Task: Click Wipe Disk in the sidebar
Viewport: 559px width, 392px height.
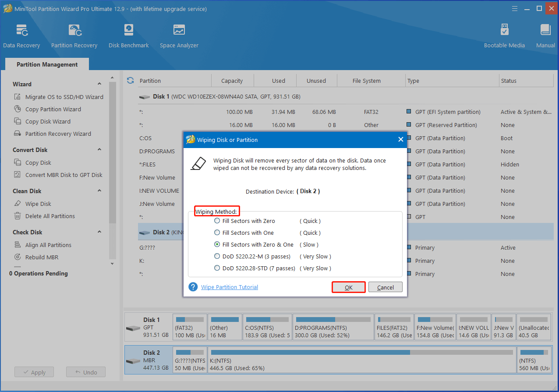Action: 38,204
